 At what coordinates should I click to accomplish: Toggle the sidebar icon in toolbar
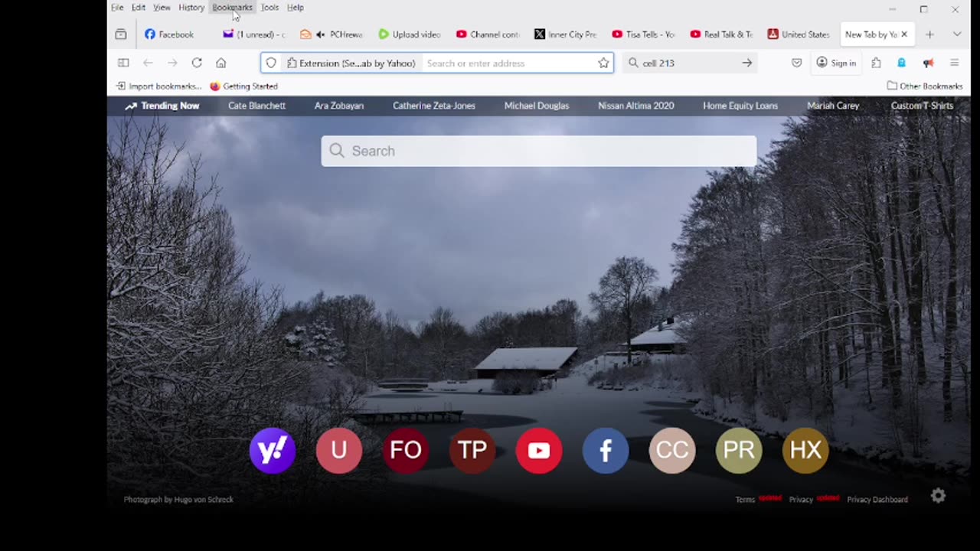123,63
